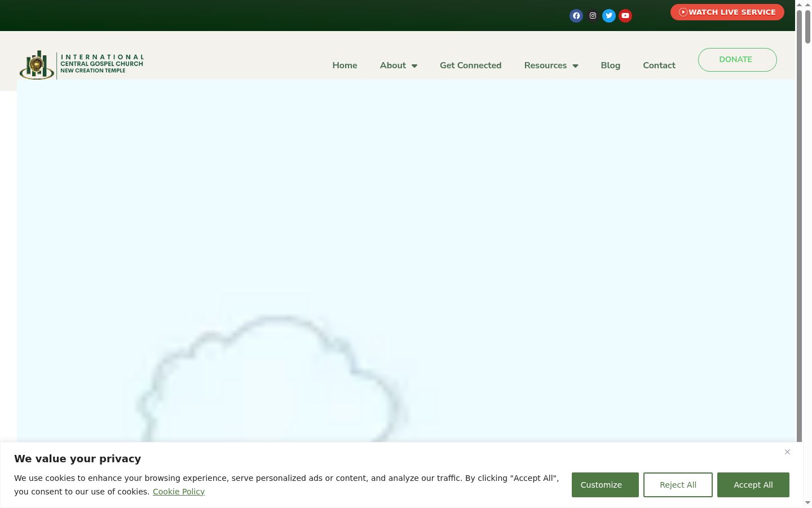Customize cookie preferences
The width and height of the screenshot is (812, 508).
click(x=605, y=485)
